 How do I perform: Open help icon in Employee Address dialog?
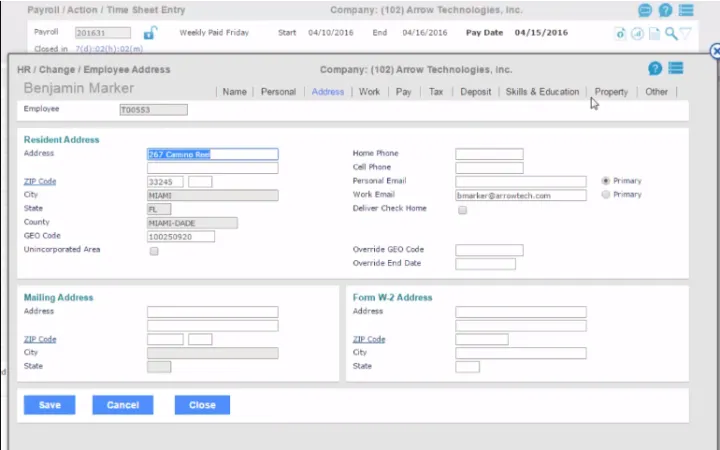pos(655,69)
